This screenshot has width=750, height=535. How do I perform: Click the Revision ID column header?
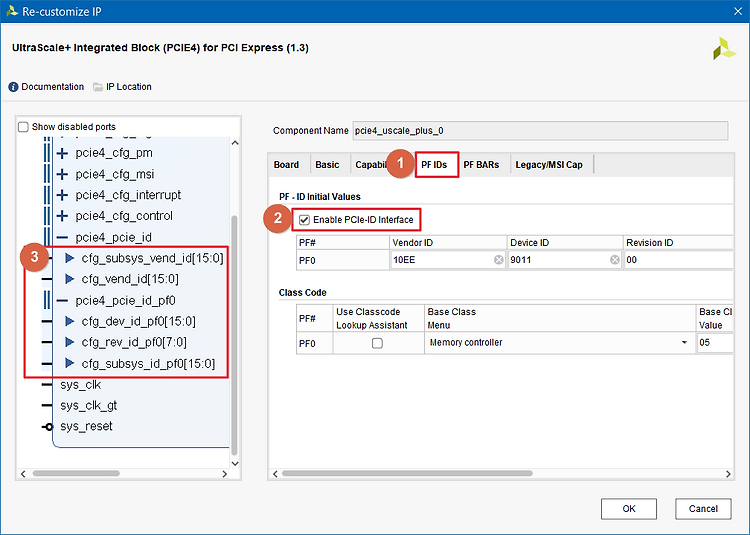pos(678,243)
